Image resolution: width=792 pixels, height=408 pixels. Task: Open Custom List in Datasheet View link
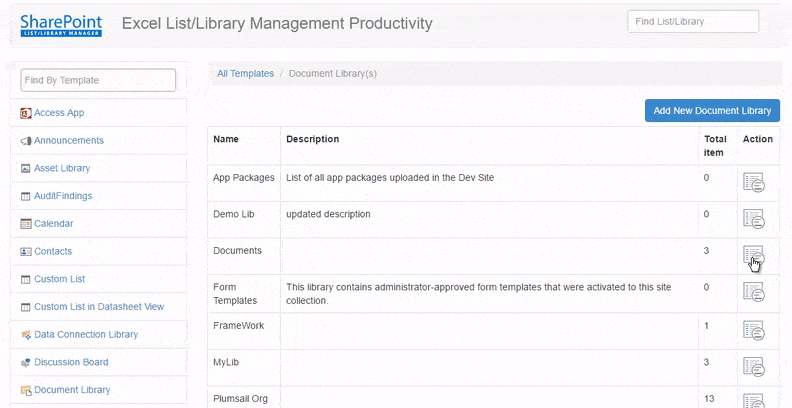pos(99,307)
